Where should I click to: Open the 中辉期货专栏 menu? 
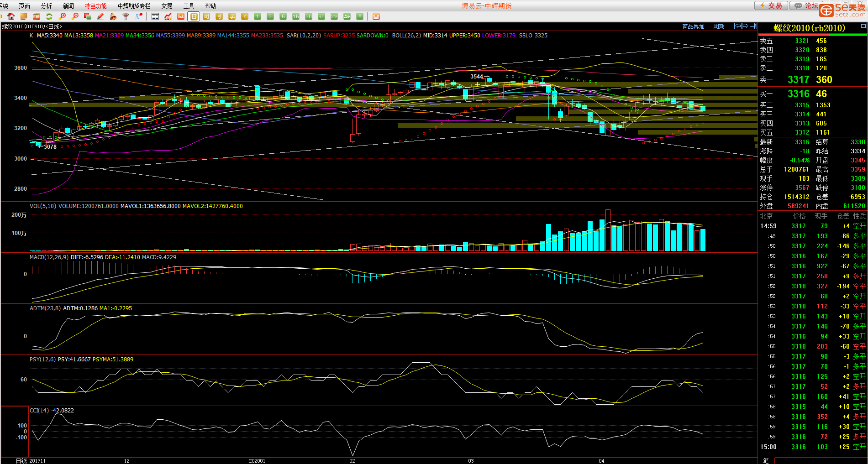point(134,6)
